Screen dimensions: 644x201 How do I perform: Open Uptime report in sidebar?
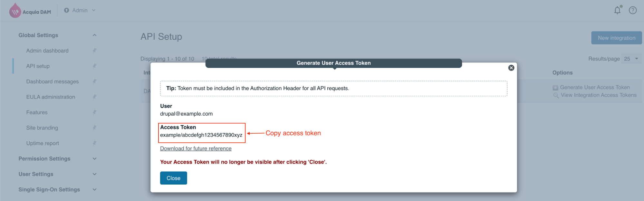click(x=43, y=143)
